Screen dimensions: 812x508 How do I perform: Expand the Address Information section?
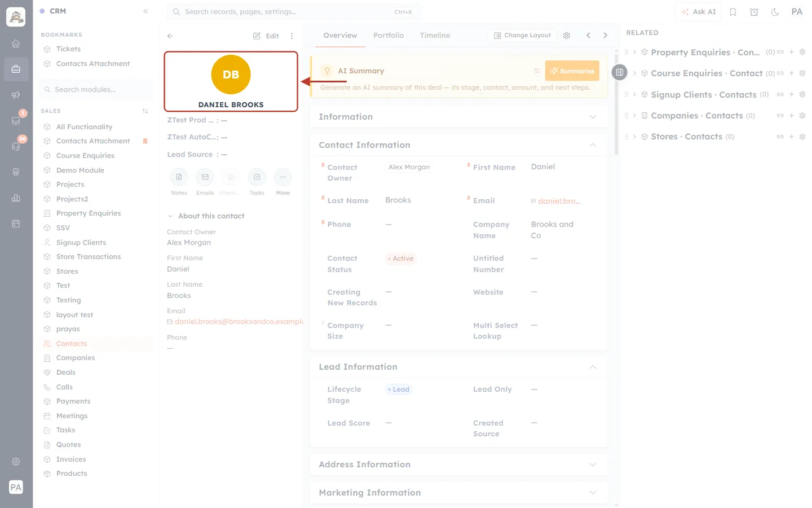point(593,465)
